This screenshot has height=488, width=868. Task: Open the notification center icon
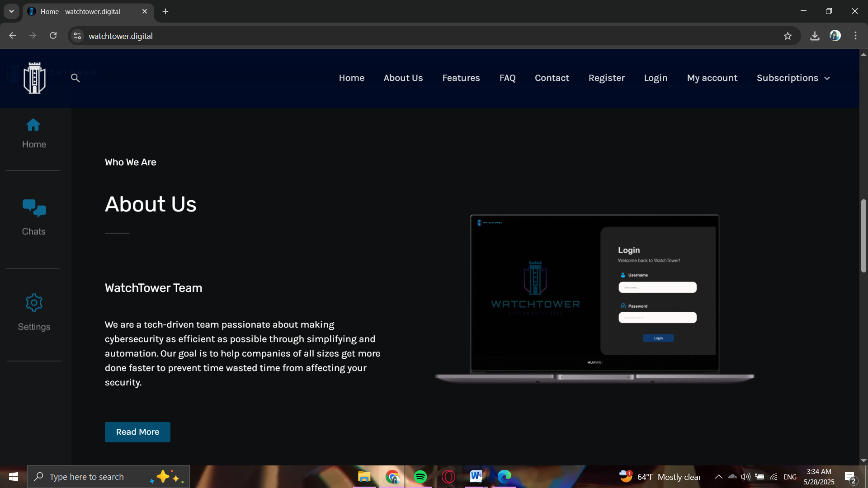tap(850, 477)
